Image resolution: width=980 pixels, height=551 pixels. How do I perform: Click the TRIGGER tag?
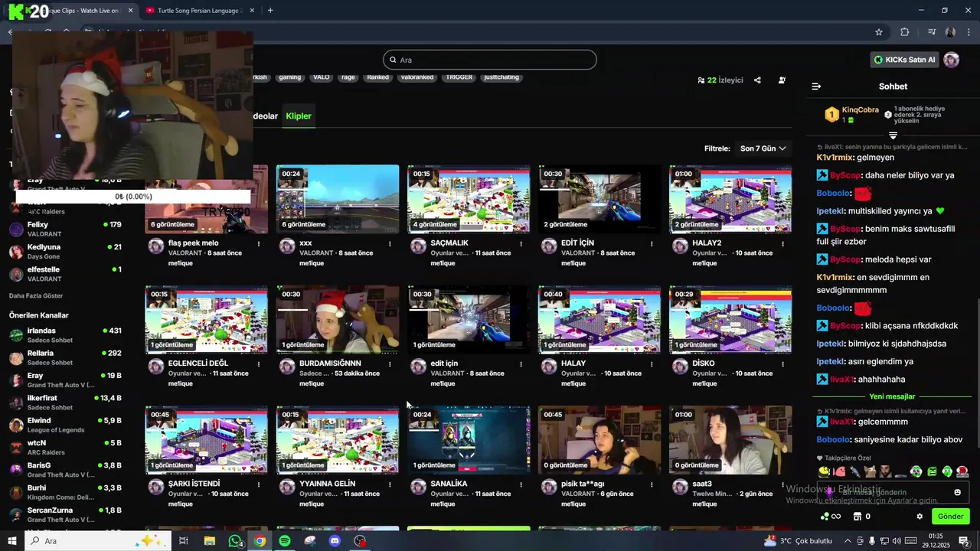459,77
